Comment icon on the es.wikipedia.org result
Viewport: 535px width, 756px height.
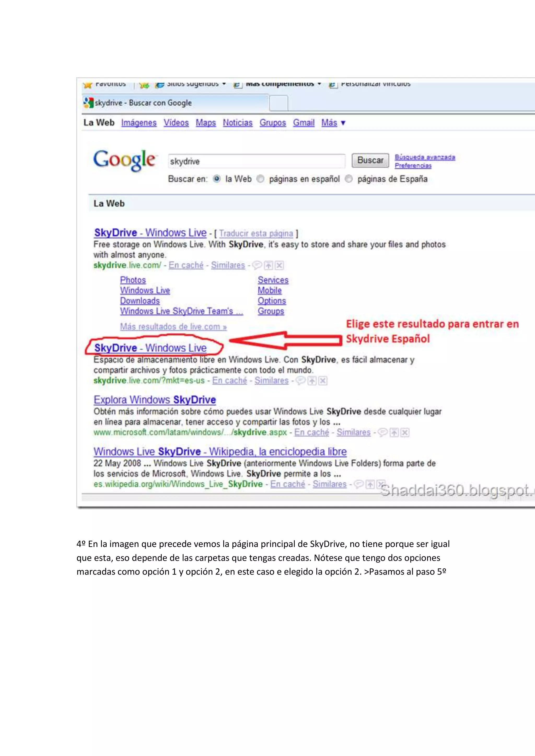tap(359, 484)
